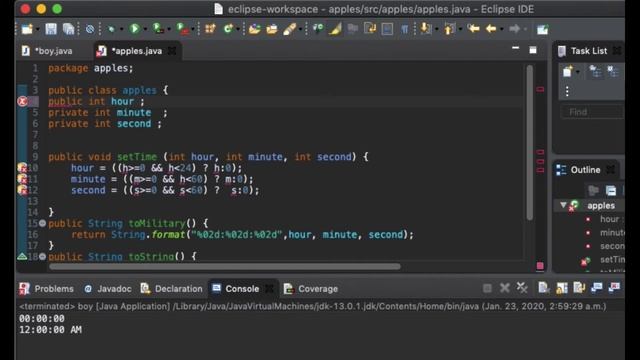
Task: Click the Save icon in toolbar
Action: click(x=51, y=29)
